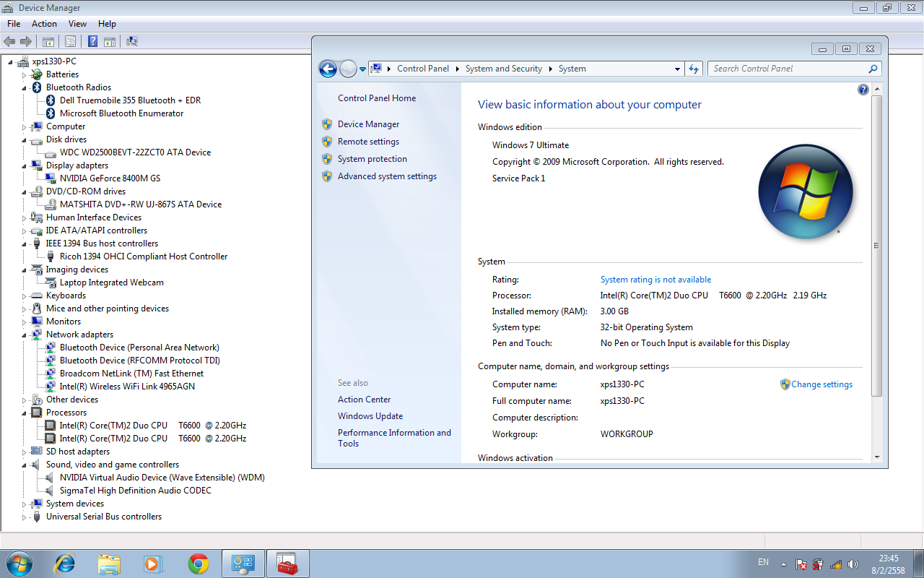Go back using the System window's blue Back button
924x578 pixels.
(328, 69)
